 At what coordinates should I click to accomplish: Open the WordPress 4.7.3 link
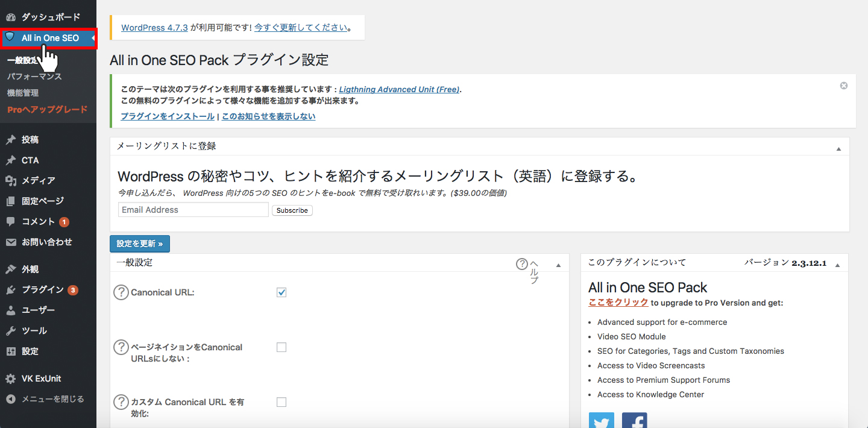click(x=154, y=28)
